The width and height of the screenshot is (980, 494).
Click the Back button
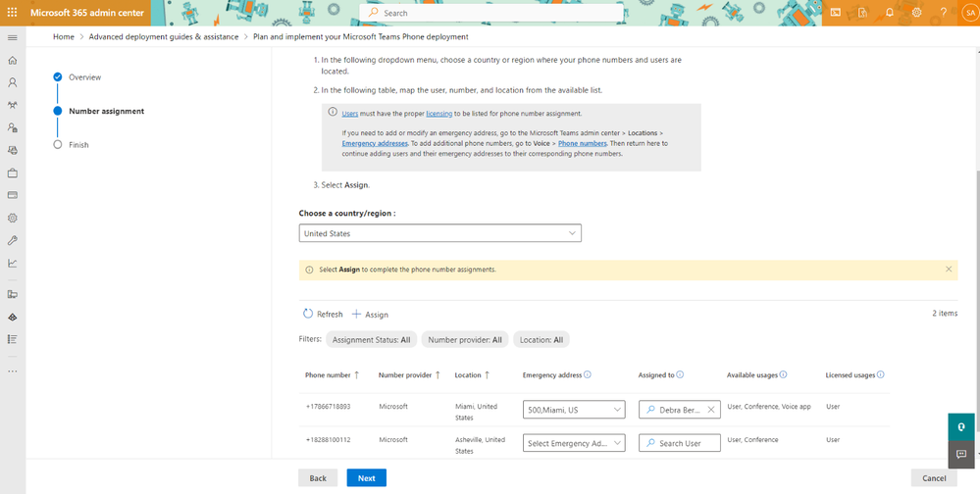point(318,477)
